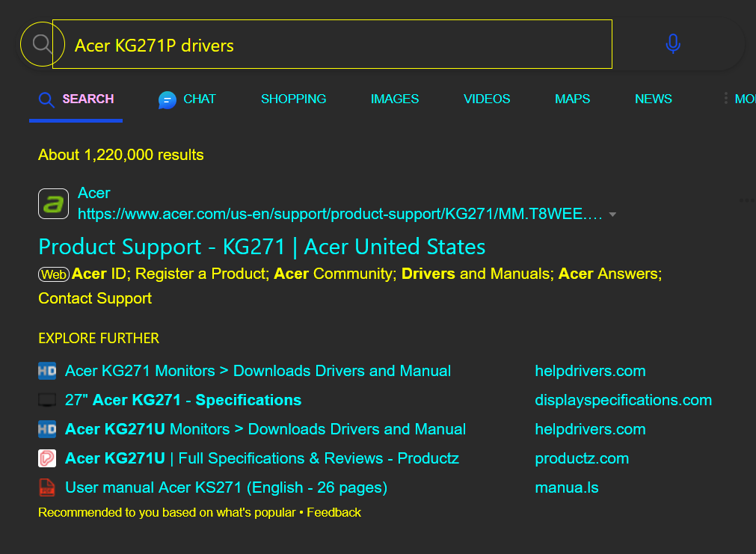Click the chat bubble icon beside CHAT

point(166,98)
